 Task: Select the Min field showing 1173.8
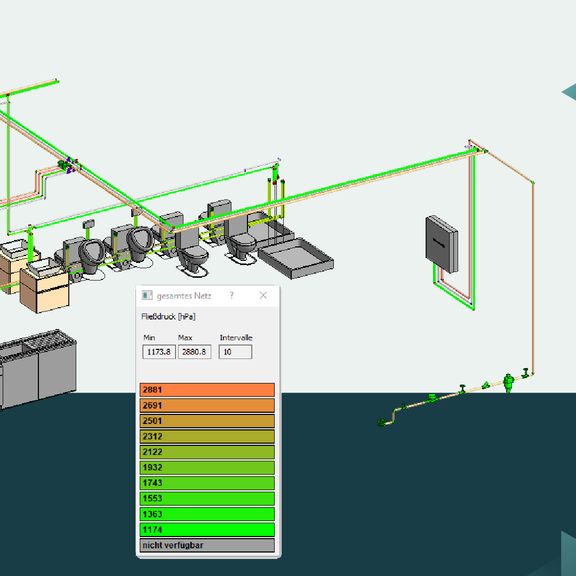[x=159, y=352]
